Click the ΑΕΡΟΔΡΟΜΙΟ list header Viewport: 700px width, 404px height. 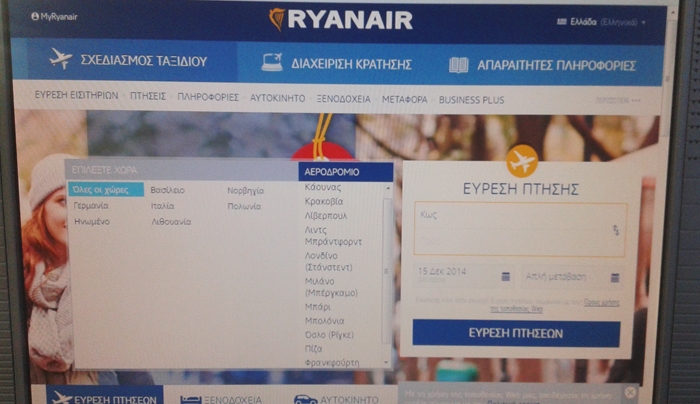(346, 172)
